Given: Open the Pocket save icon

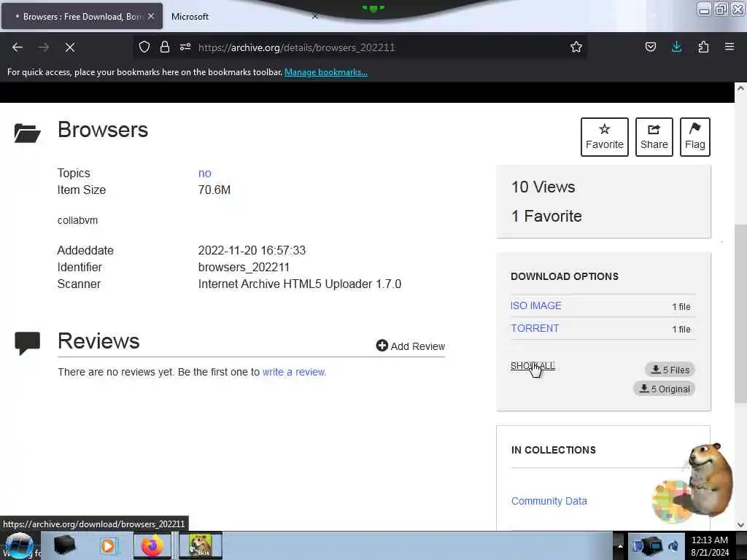Looking at the screenshot, I should coord(650,47).
